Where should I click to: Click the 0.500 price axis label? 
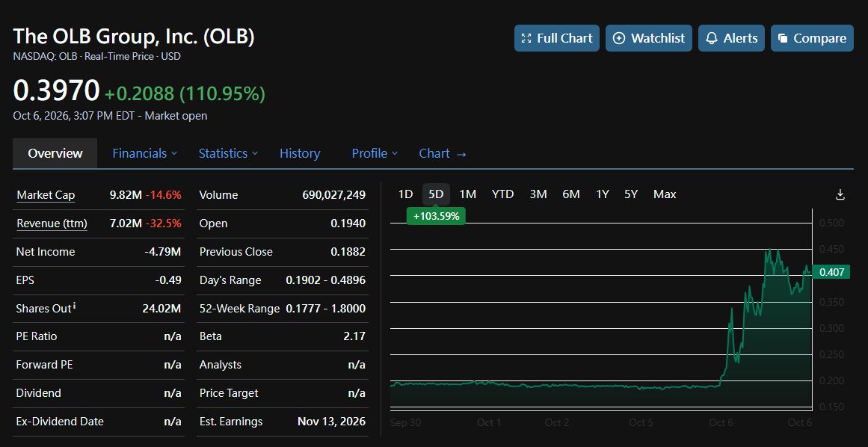[x=831, y=223]
